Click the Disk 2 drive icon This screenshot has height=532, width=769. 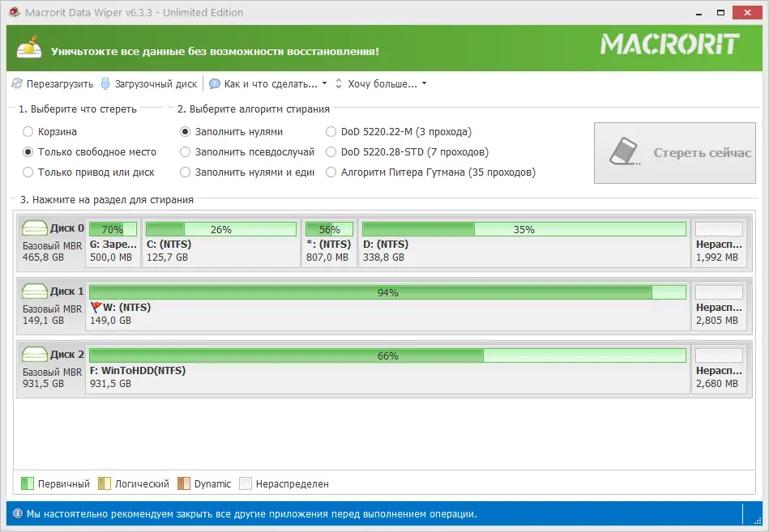pos(33,354)
